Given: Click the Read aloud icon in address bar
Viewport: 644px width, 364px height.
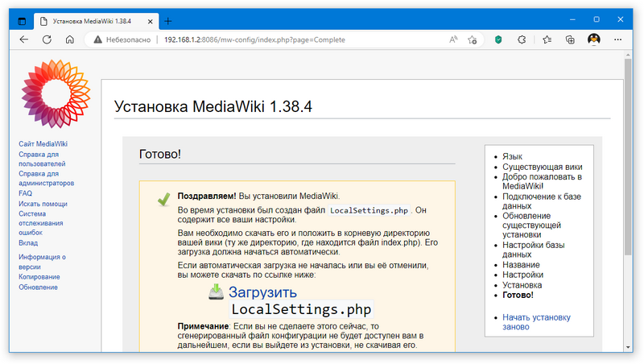Looking at the screenshot, I should pyautogui.click(x=453, y=39).
